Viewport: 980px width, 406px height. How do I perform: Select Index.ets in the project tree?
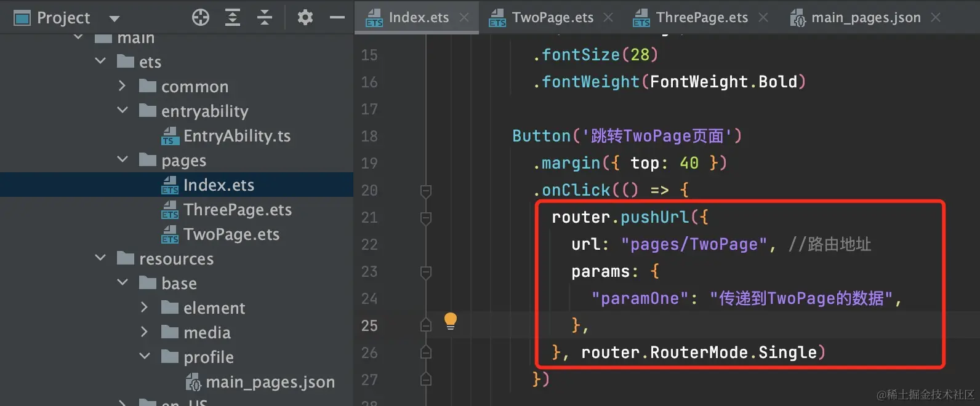click(x=219, y=185)
